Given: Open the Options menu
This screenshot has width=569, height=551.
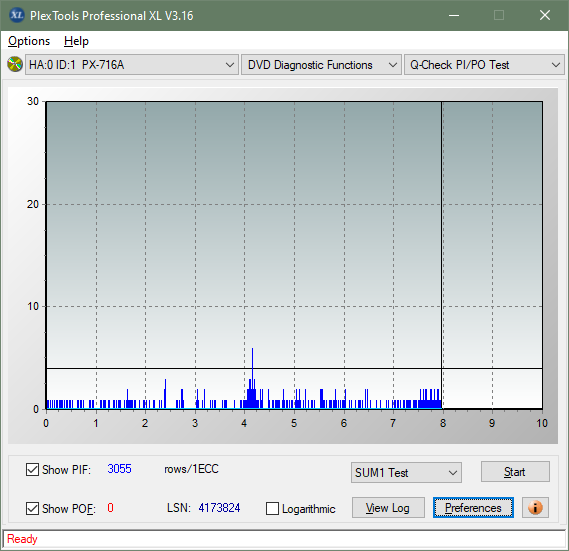Looking at the screenshot, I should (x=29, y=41).
